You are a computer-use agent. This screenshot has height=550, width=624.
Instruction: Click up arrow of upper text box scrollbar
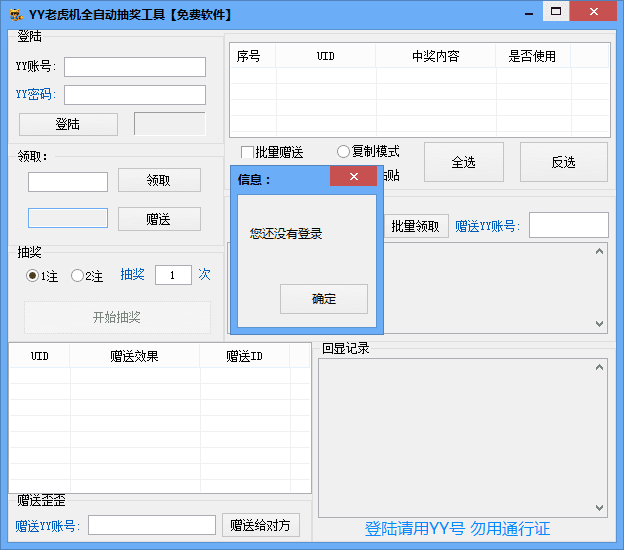[599, 252]
